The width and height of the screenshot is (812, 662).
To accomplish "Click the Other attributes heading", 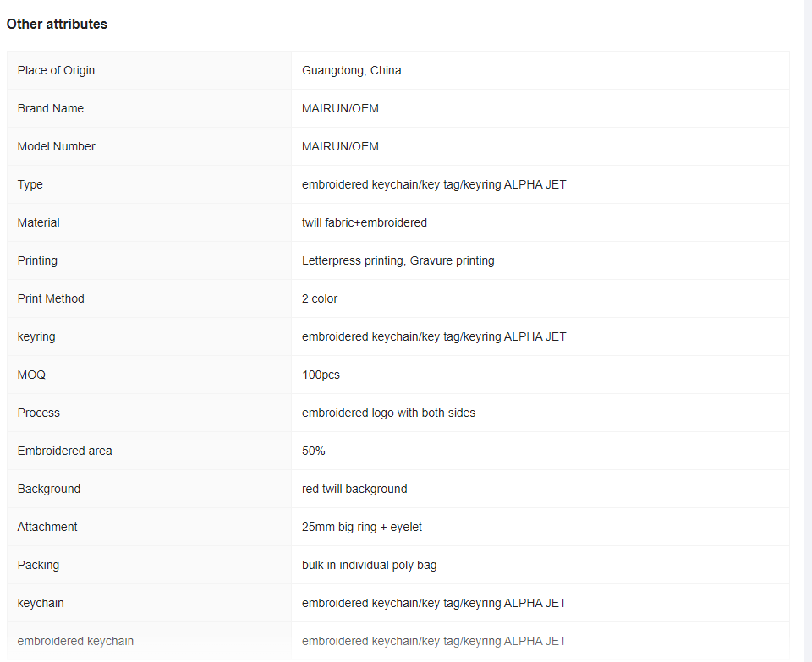I will click(57, 24).
